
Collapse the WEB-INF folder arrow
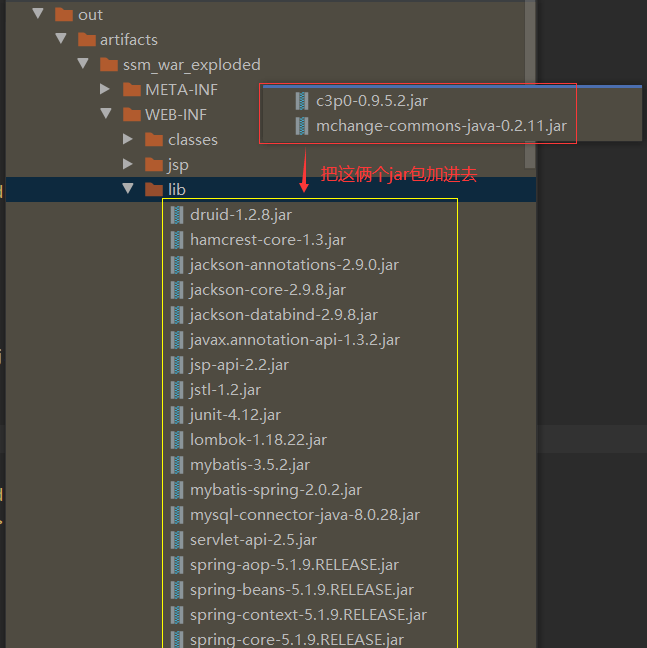[106, 114]
